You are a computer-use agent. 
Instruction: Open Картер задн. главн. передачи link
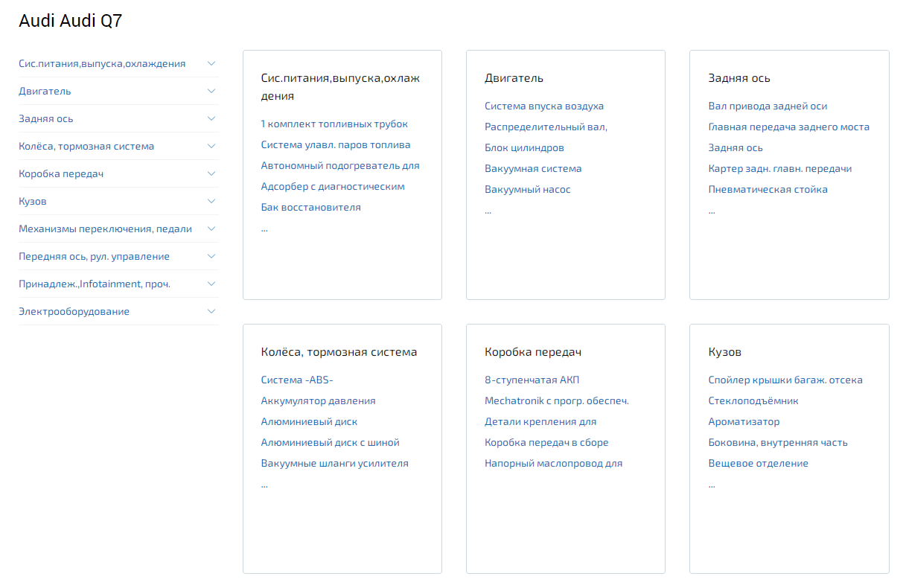[x=780, y=169]
